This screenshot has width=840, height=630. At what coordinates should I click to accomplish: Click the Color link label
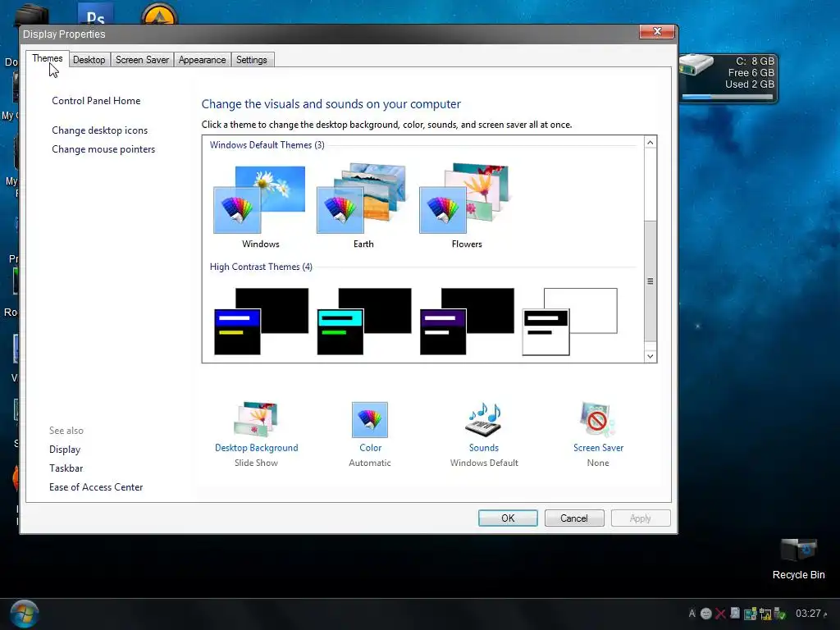pos(370,448)
